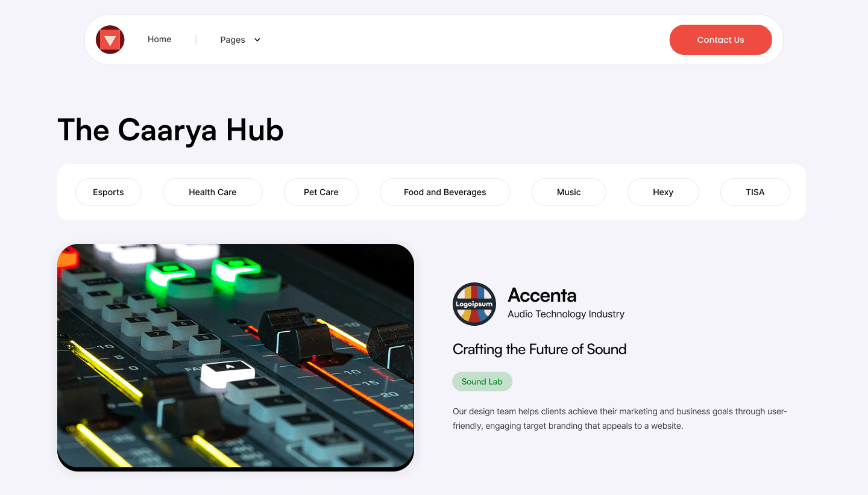Screen dimensions: 868x495
Task: Open the audio mixer console image
Action: (x=236, y=357)
